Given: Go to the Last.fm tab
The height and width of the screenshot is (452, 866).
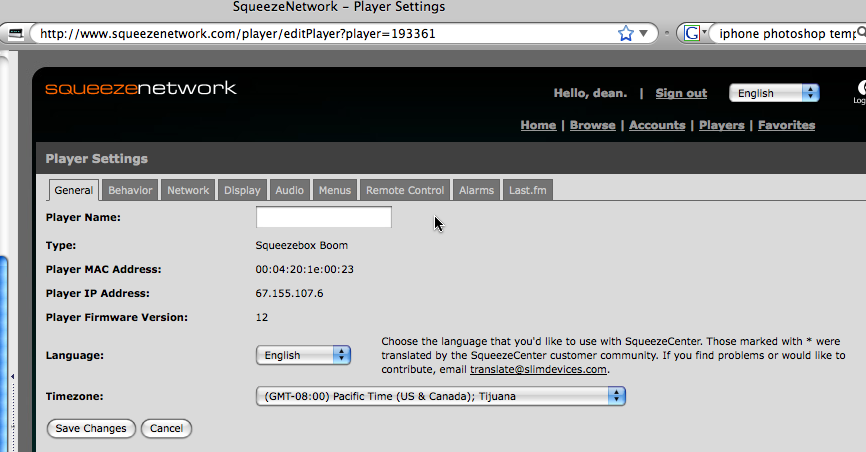Looking at the screenshot, I should [527, 190].
